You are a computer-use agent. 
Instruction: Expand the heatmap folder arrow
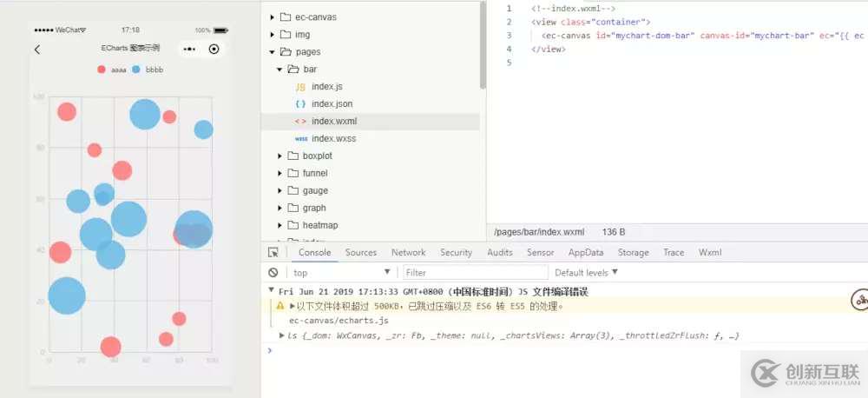point(279,226)
